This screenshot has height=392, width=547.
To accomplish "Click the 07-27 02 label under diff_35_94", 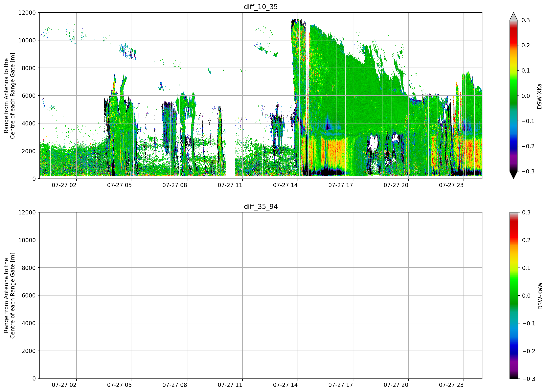I will pos(64,385).
